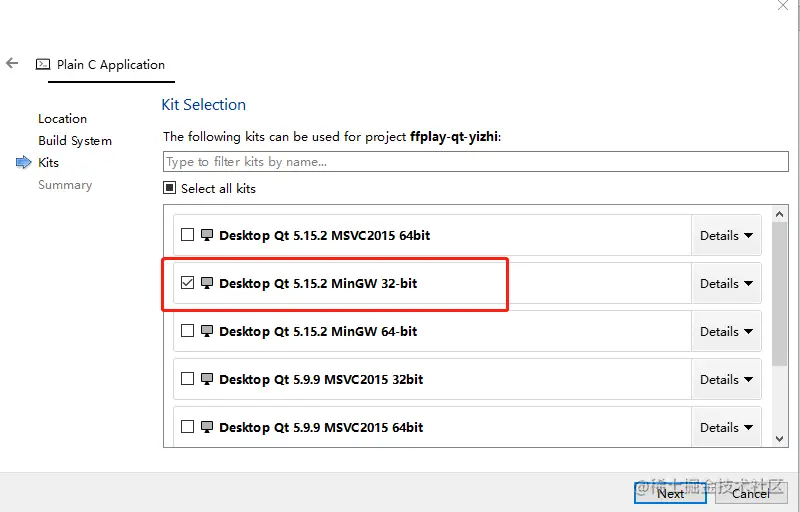The width and height of the screenshot is (800, 512).
Task: Expand Details for Qt 5.15.2 MinGW 32-bit
Action: point(726,284)
